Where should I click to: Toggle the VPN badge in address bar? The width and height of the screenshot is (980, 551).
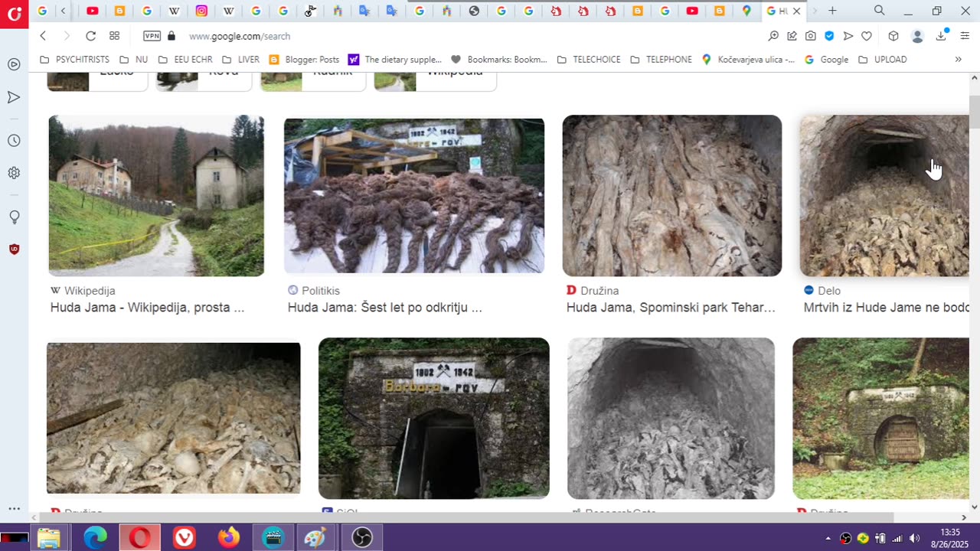[x=152, y=36]
